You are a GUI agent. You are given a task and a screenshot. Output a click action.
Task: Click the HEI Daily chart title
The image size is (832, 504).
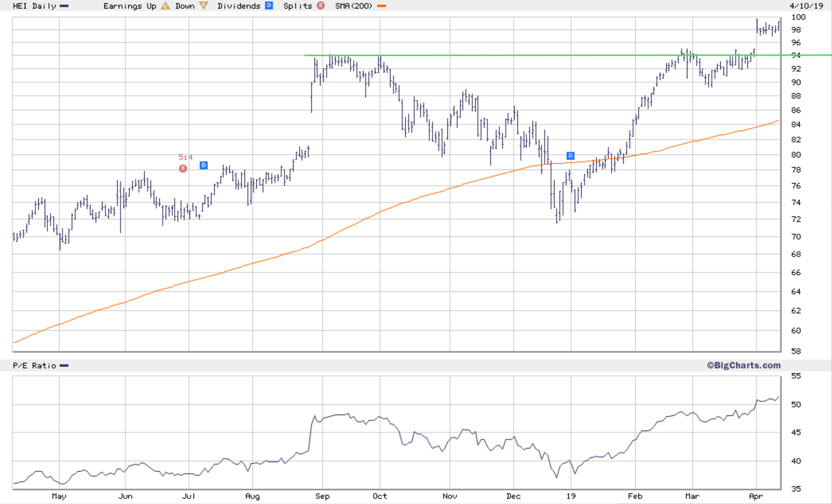[x=34, y=6]
